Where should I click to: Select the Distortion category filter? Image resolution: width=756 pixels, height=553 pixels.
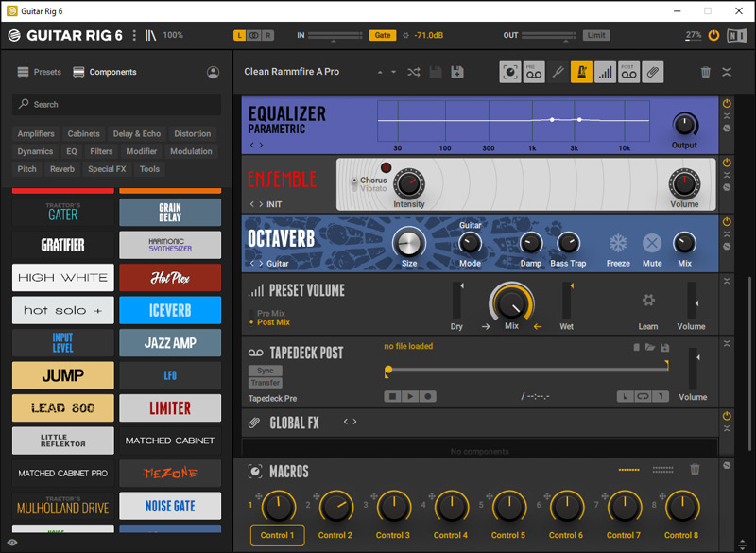(x=192, y=133)
